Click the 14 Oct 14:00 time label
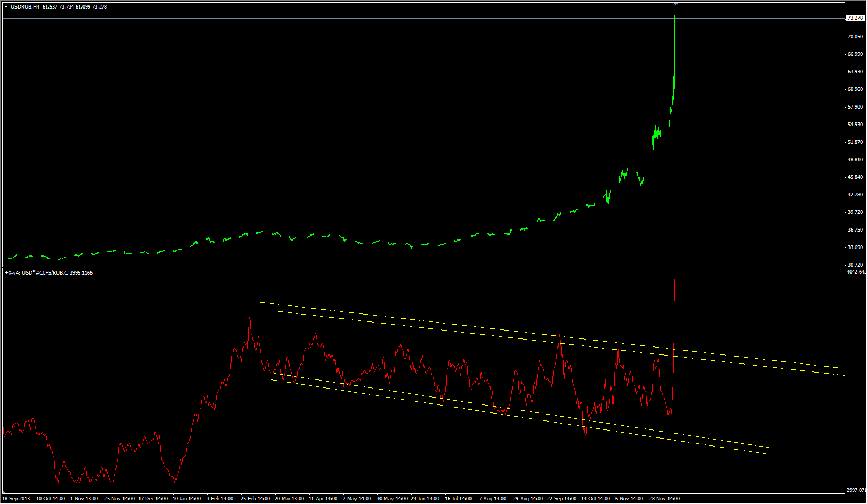The image size is (867, 504). coord(596,499)
